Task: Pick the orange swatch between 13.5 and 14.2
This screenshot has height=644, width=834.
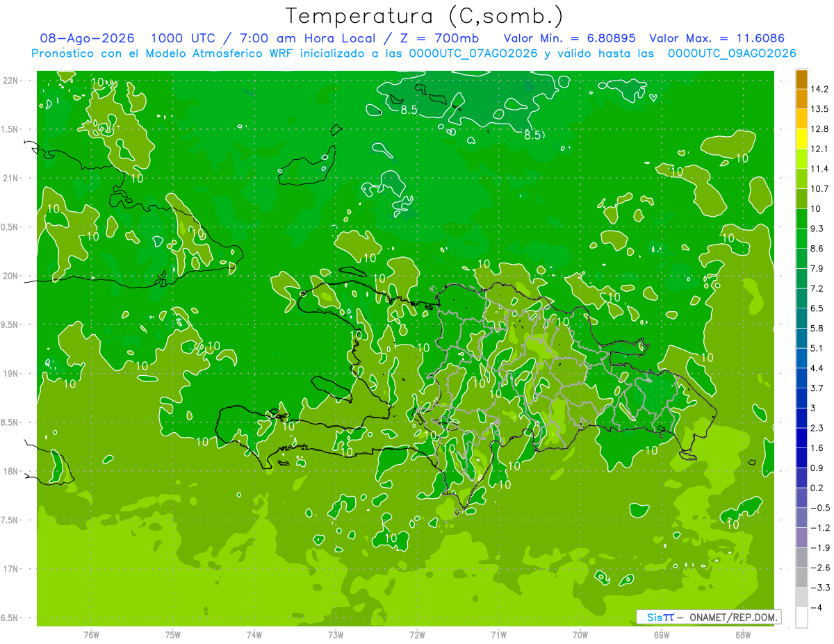Action: [x=801, y=99]
